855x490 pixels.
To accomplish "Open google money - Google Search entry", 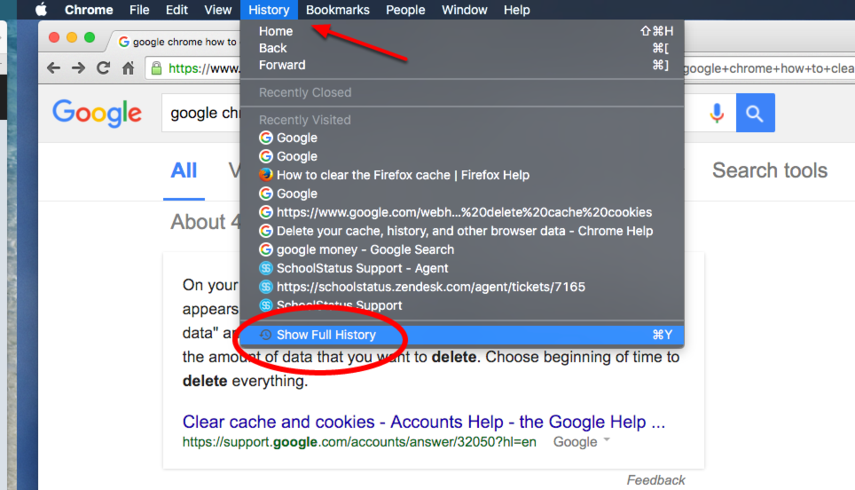I will coord(462,249).
